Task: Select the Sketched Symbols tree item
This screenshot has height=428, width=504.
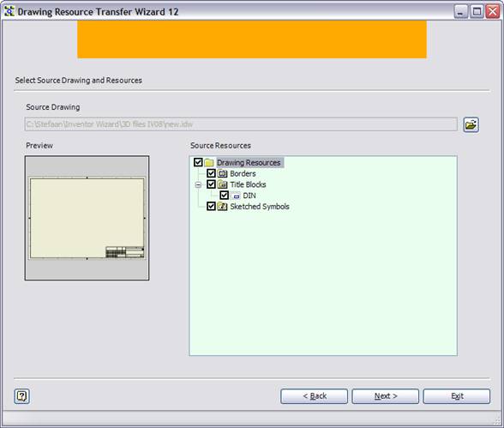Action: pyautogui.click(x=260, y=207)
